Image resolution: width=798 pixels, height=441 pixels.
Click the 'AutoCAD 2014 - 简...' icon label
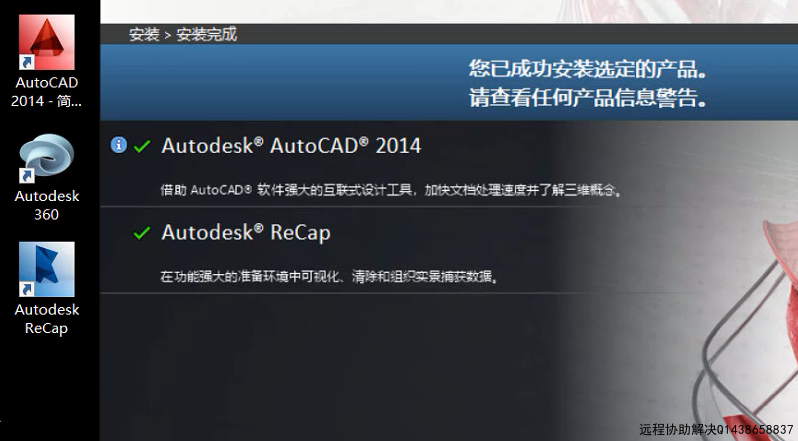46,92
